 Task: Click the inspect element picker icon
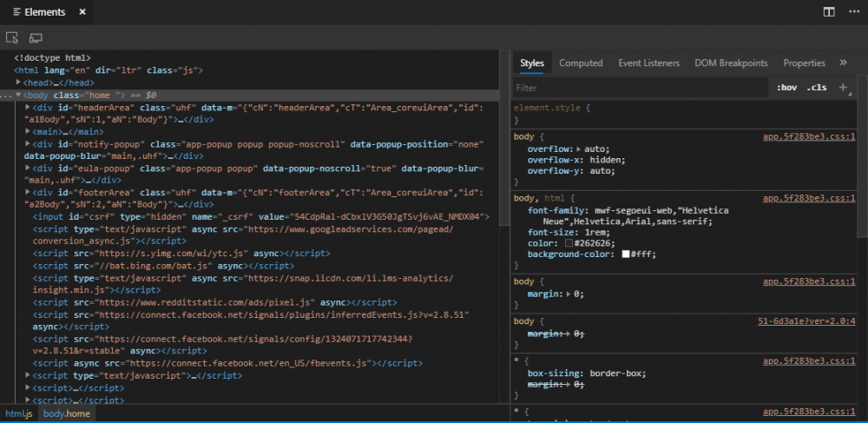click(x=12, y=37)
